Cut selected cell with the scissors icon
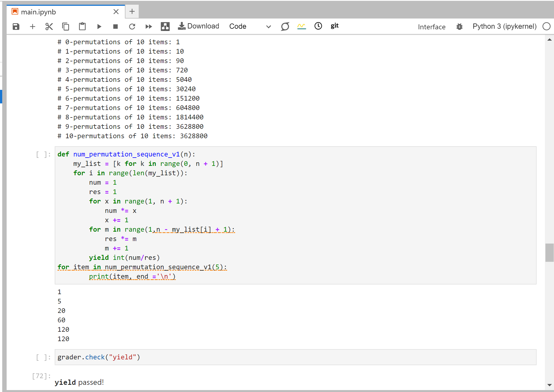 [49, 27]
